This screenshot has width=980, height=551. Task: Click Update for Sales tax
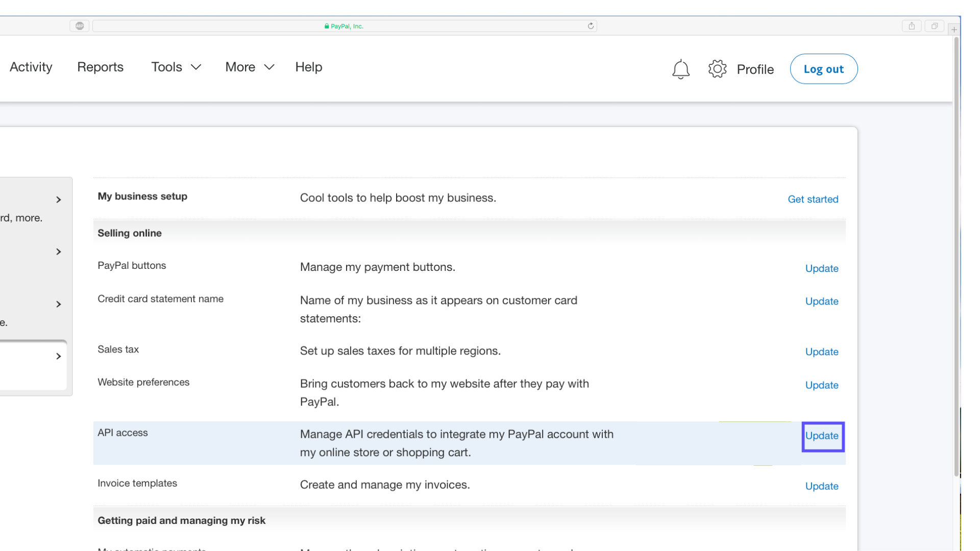click(x=821, y=352)
